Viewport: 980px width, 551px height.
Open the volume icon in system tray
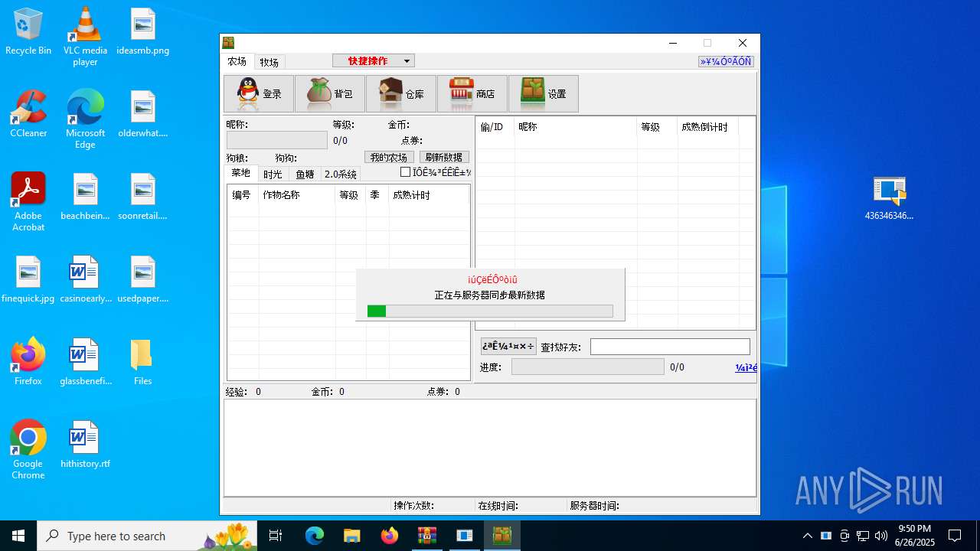tap(881, 536)
